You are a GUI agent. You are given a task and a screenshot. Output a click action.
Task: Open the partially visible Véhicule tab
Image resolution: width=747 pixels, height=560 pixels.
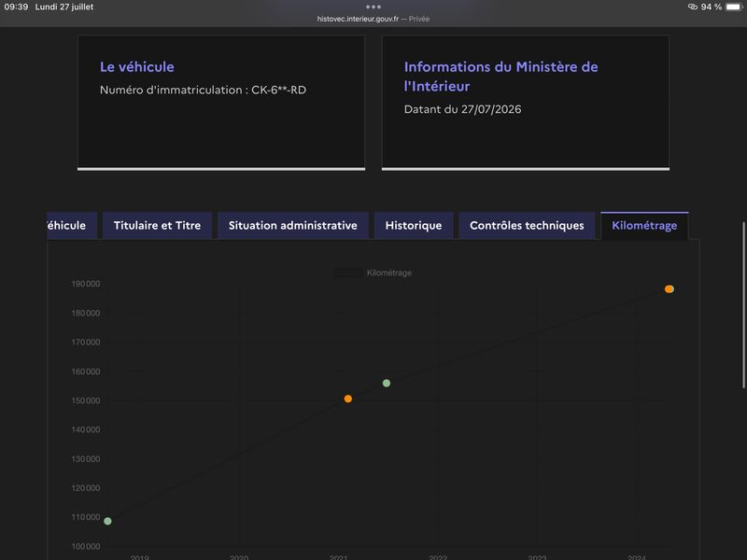click(x=72, y=226)
